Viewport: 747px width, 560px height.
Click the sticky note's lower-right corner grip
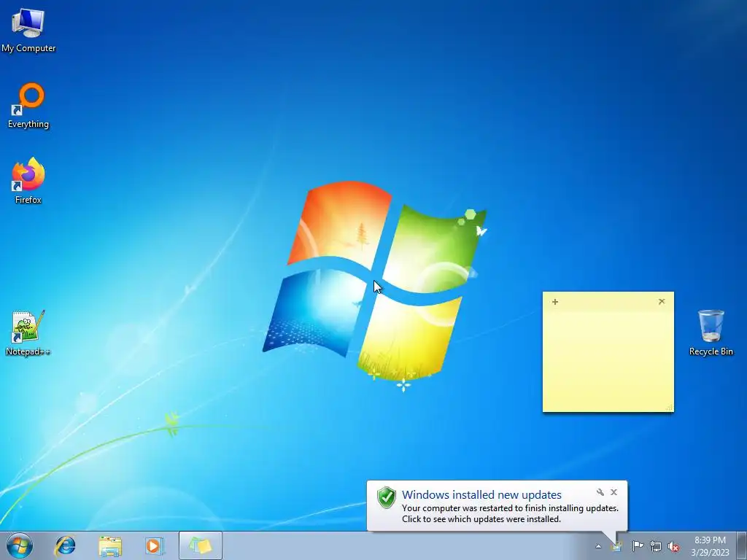tap(670, 407)
